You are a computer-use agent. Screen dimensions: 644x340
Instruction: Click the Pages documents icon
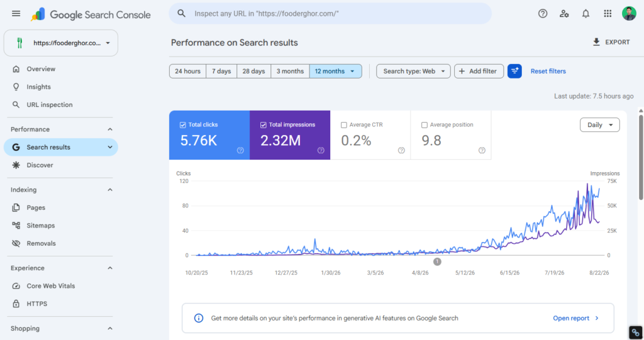(x=16, y=207)
